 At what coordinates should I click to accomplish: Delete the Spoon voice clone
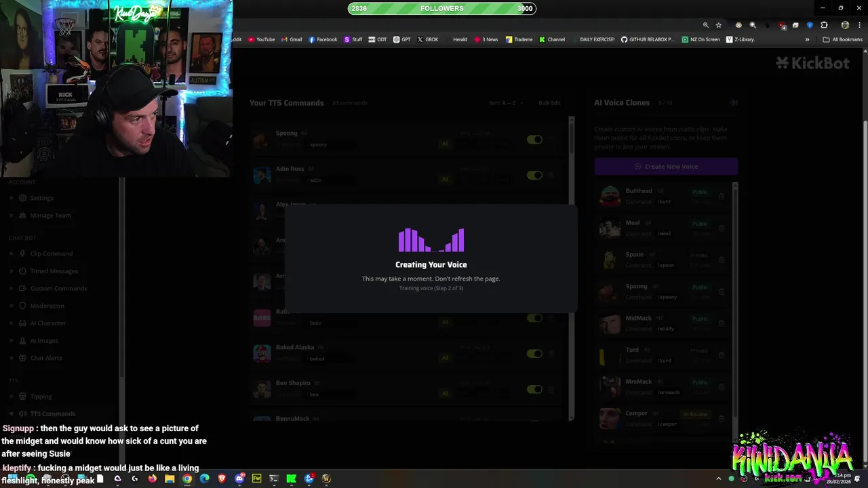pyautogui.click(x=722, y=260)
